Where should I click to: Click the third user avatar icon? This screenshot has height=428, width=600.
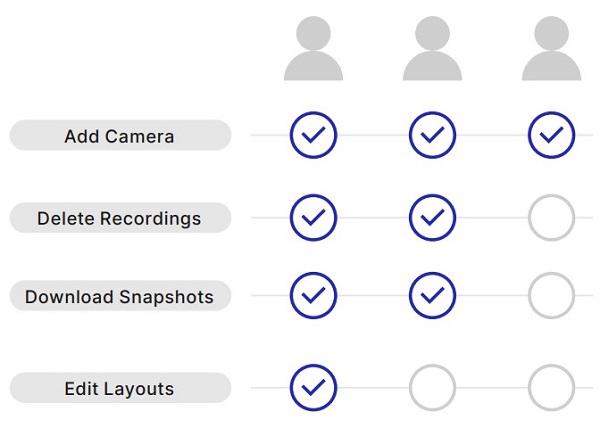pyautogui.click(x=551, y=50)
